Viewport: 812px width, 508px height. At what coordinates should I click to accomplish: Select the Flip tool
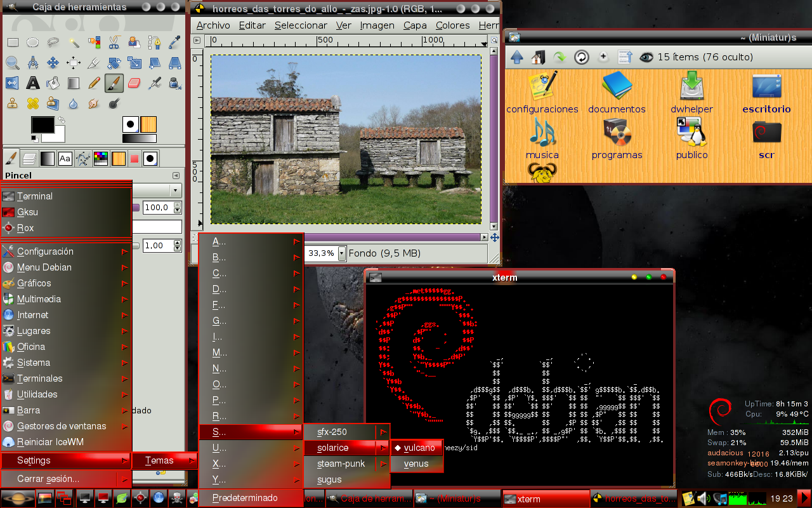pos(13,83)
